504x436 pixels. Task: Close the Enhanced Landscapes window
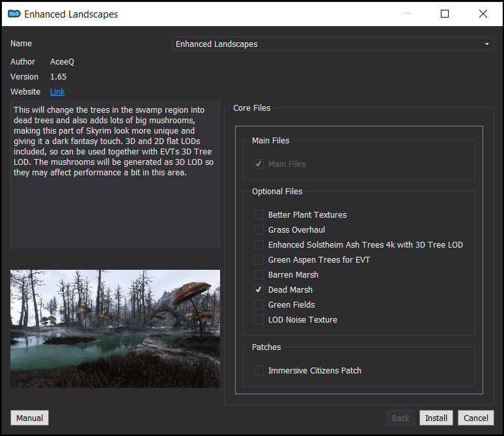tap(483, 14)
